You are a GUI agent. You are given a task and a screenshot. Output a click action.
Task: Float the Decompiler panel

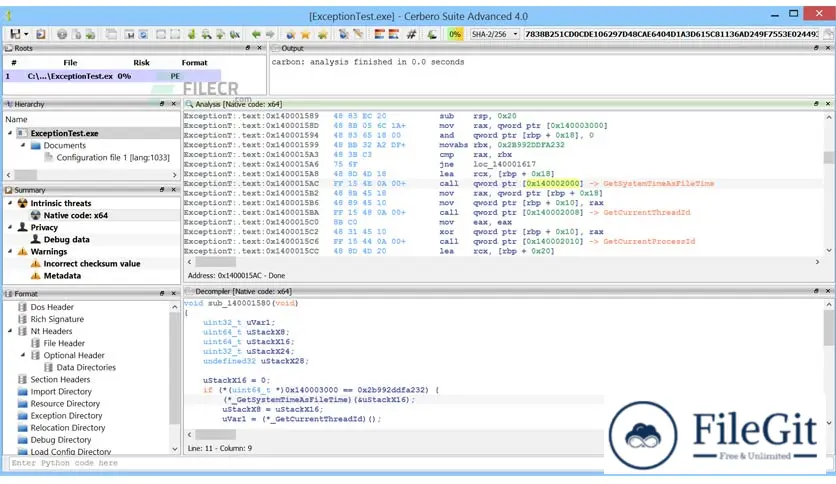(816, 291)
